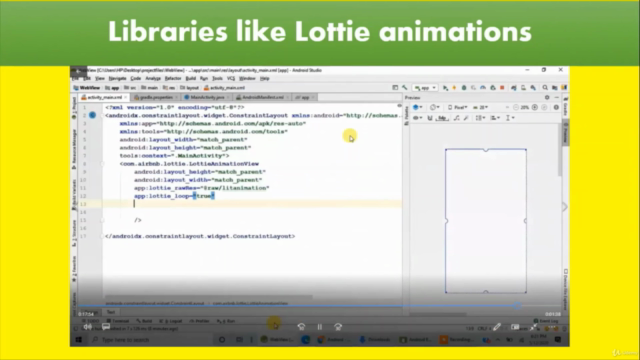The width and height of the screenshot is (640, 360).
Task: Click the WebView breadcrumb in navigation bar
Action: (x=87, y=88)
